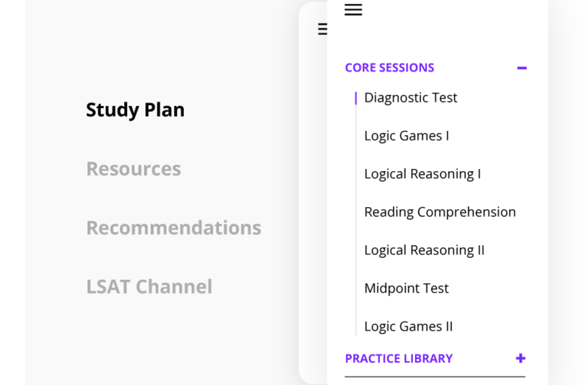The height and width of the screenshot is (385, 588).
Task: Choose the Reading Comprehension session
Action: tap(440, 212)
